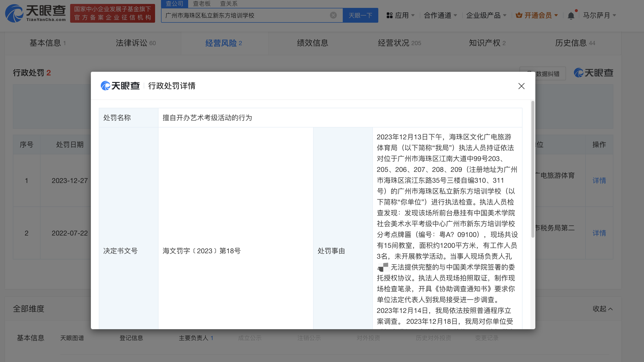Open 详情 link for 2022-07-22 penalty
Viewport: 644px width, 362px height.
pyautogui.click(x=599, y=233)
